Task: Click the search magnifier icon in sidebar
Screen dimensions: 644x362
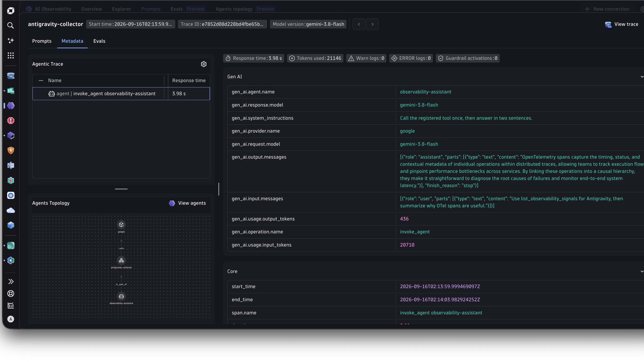Action: (x=10, y=26)
